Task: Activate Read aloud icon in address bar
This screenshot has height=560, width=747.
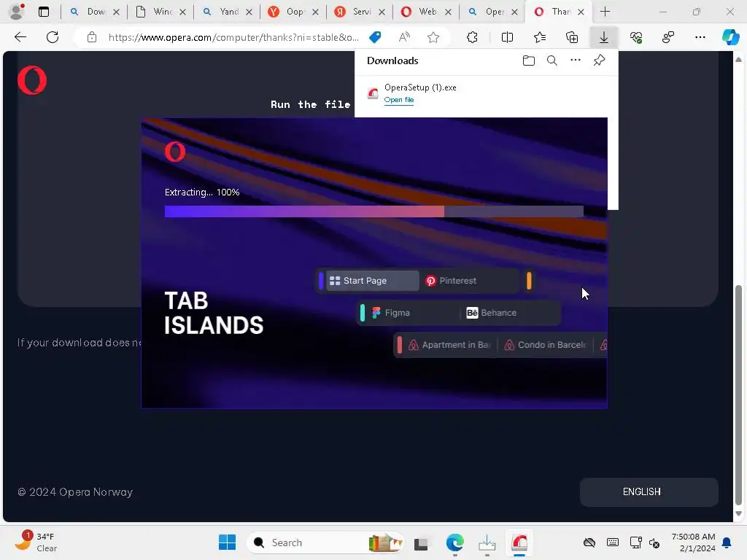Action: (x=404, y=37)
